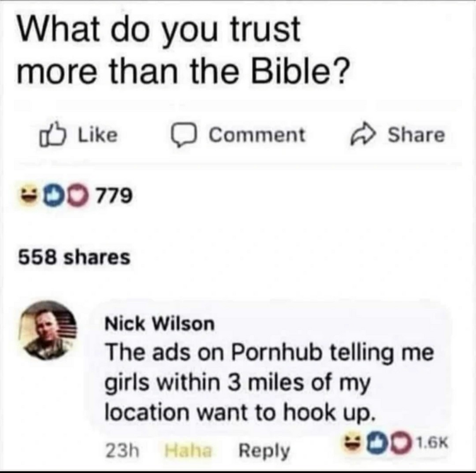Click the heart reaction beside 779
The image size is (476, 473).
click(78, 196)
